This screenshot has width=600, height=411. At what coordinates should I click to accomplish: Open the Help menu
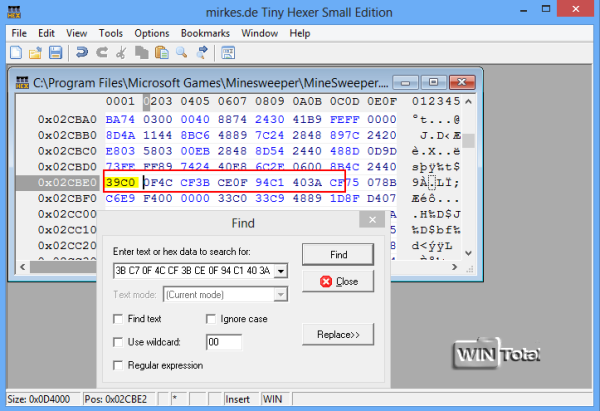click(x=300, y=33)
